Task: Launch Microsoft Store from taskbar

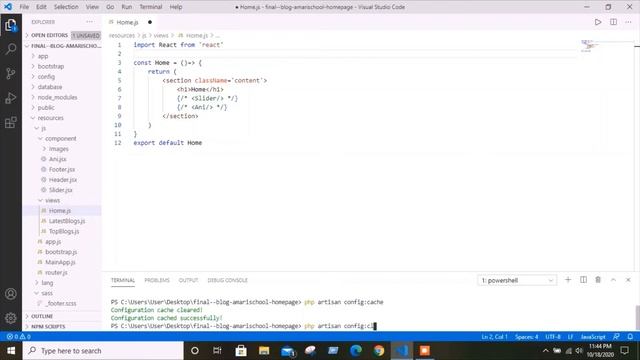Action: [241, 351]
